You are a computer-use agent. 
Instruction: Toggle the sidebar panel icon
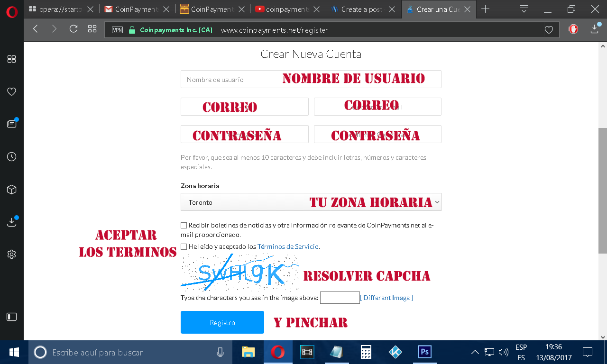pos(12,317)
